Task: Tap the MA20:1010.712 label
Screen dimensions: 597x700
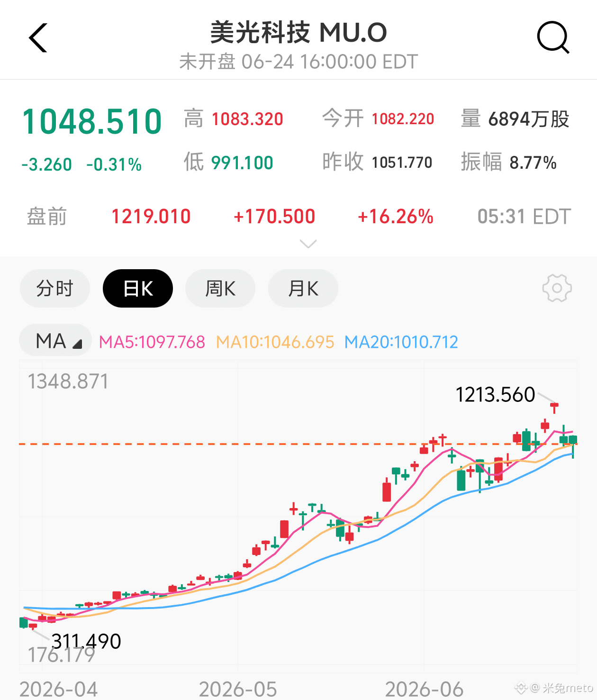Action: click(x=401, y=342)
